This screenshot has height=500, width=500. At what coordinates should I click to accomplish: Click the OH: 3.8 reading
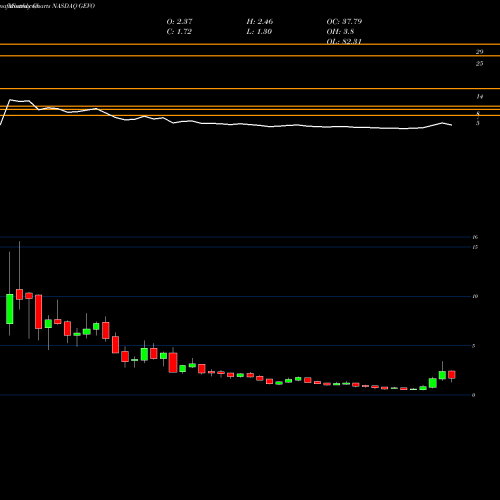click(x=340, y=32)
